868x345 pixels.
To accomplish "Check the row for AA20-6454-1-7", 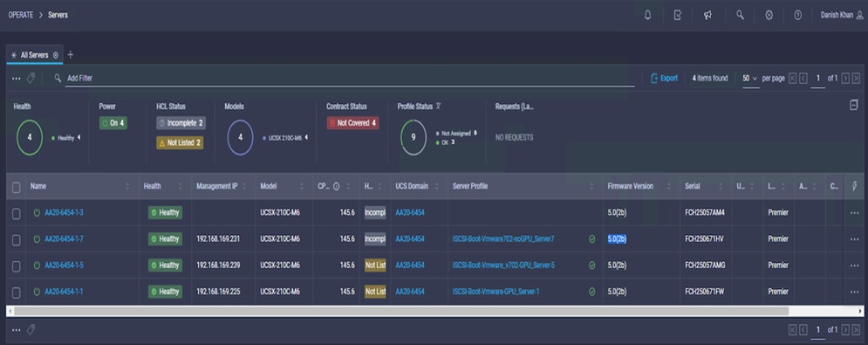I will 17,239.
